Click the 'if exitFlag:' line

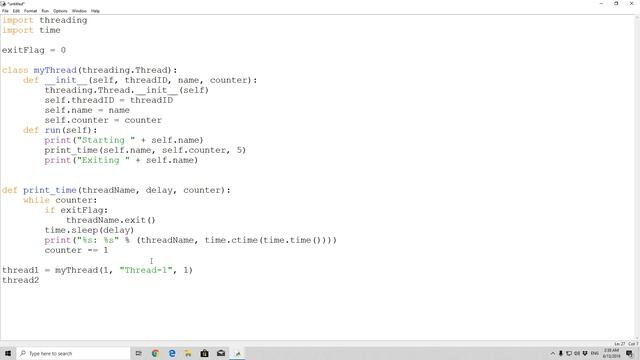click(76, 210)
